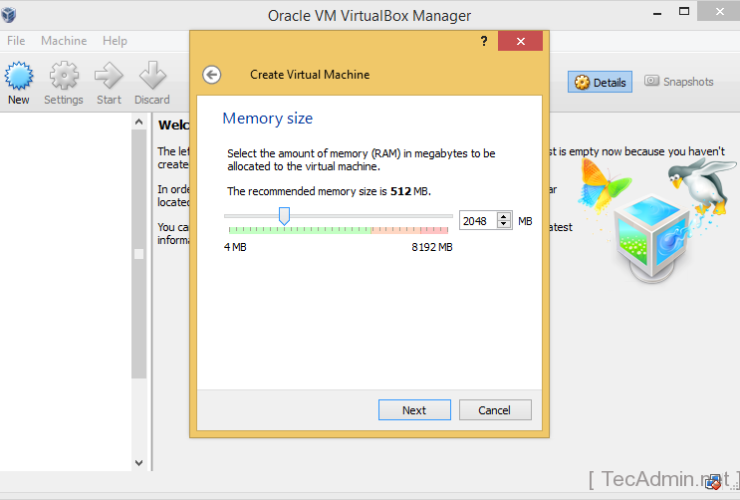Open the Help menu
This screenshot has height=500, width=740.
click(x=115, y=41)
